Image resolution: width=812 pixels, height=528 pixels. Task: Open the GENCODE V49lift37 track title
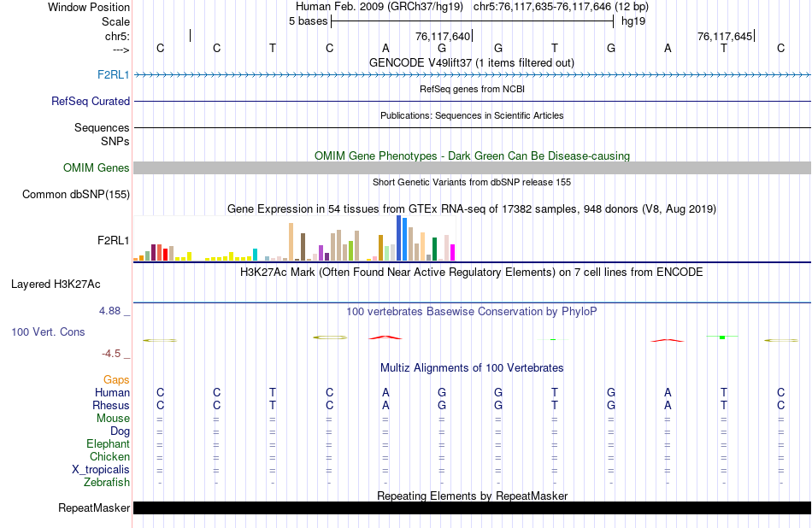(x=472, y=62)
